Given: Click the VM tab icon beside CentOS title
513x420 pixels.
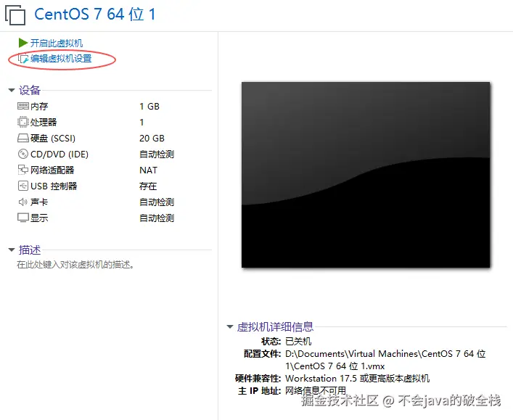Looking at the screenshot, I should [15, 15].
